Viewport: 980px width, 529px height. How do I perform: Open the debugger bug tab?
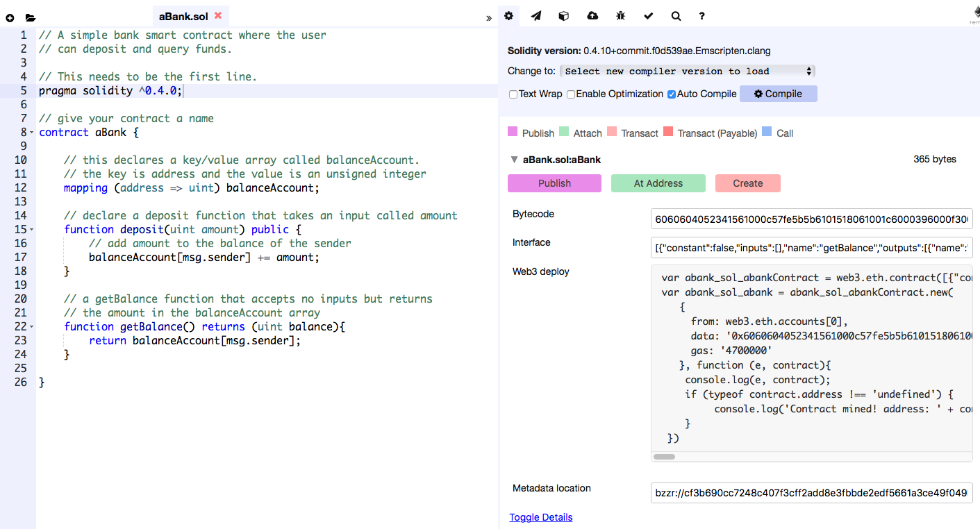coord(620,16)
